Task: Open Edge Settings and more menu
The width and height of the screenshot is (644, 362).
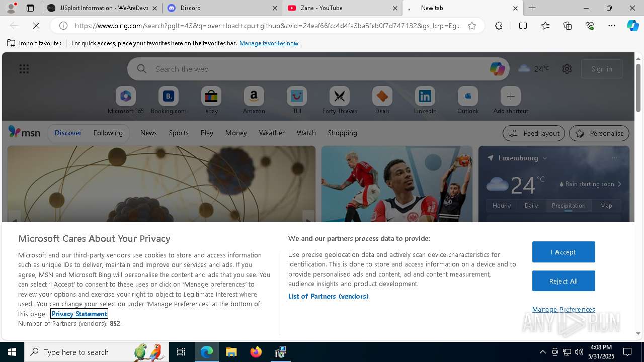Action: (x=612, y=26)
